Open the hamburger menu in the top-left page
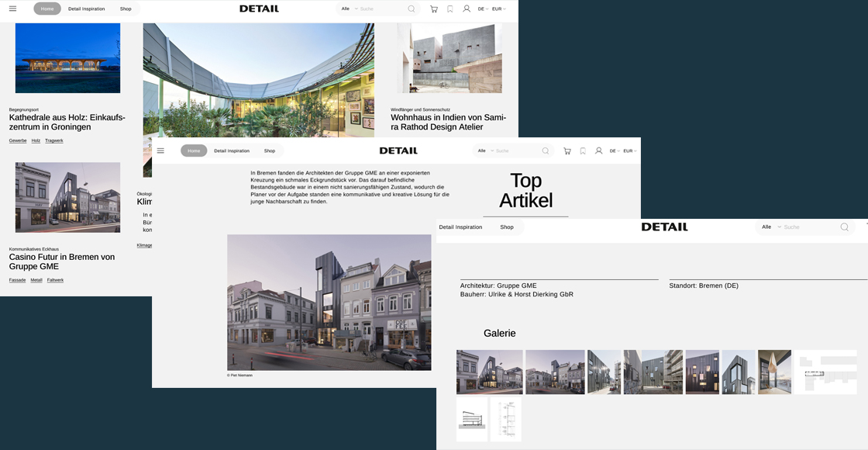Screen dimensions: 868x450 coord(12,9)
